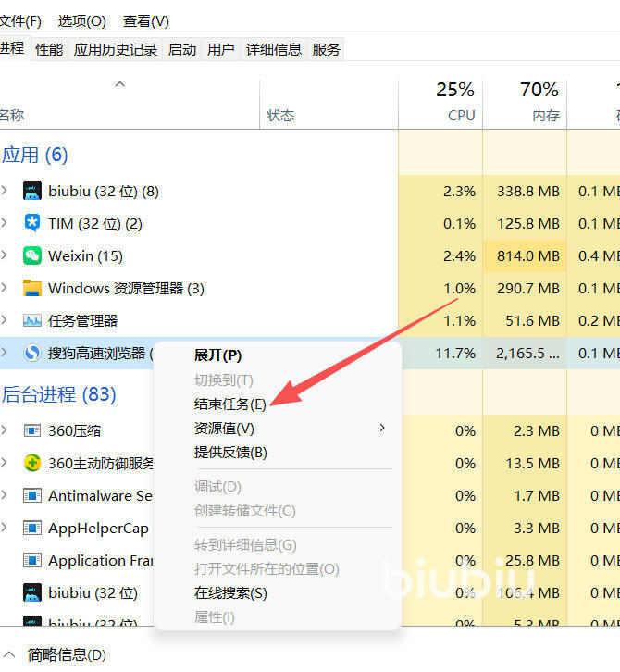Expand the Weixin (15) process tree
The width and height of the screenshot is (620, 672).
(x=5, y=256)
